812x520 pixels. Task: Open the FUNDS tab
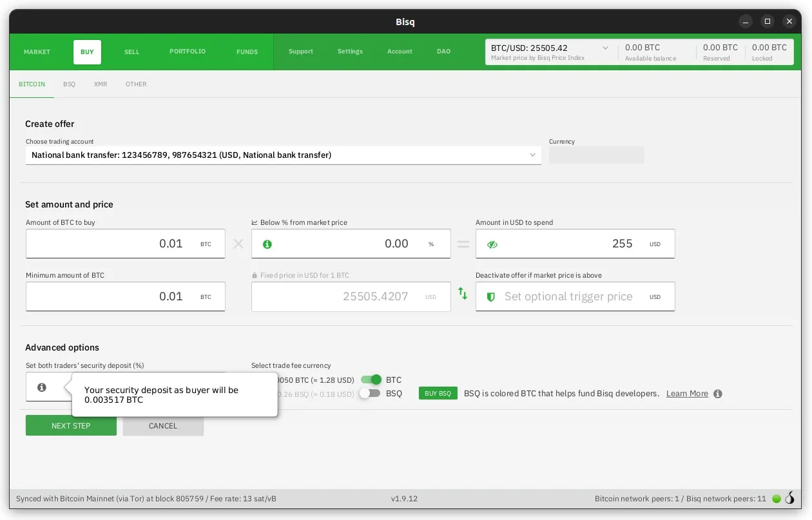[247, 52]
